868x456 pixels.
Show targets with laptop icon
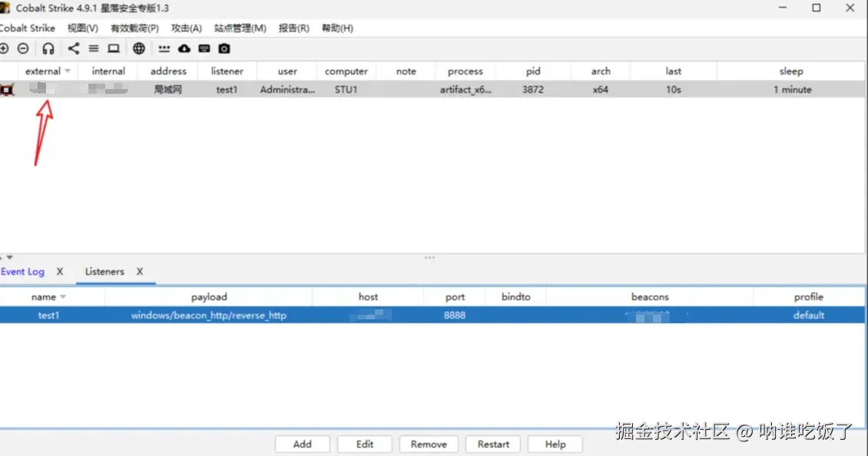point(114,48)
